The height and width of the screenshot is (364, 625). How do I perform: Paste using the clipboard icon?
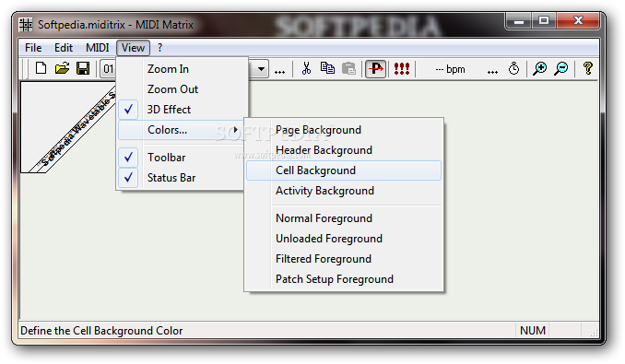(348, 68)
